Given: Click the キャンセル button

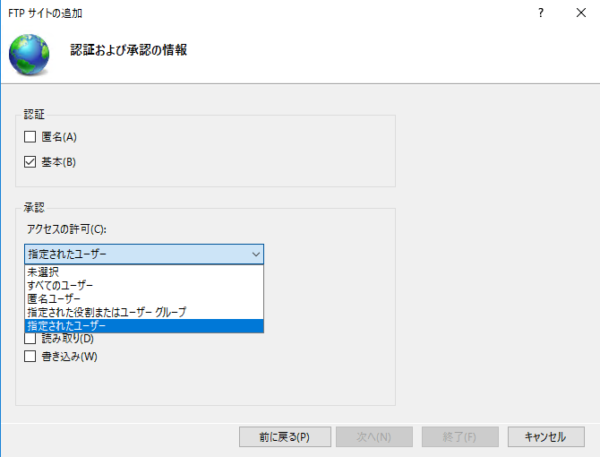Looking at the screenshot, I should (x=546, y=437).
